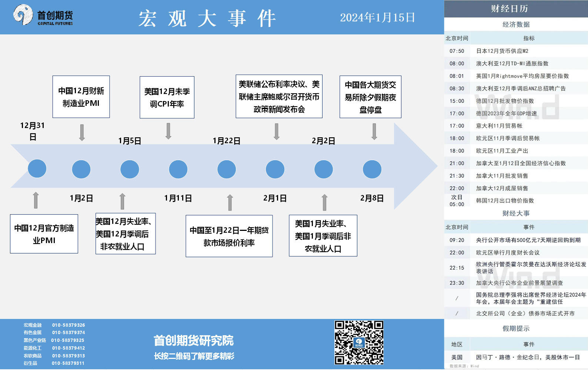
Task: Select the row 澳大利亚12月TD-MI通胀指数
Action: click(516, 64)
